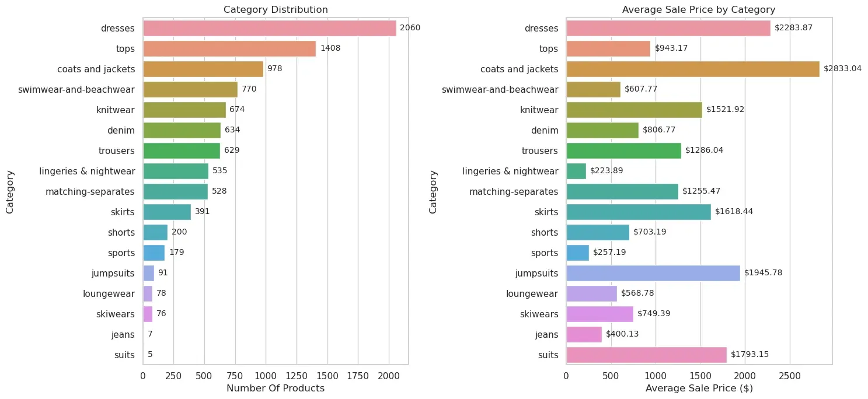Click the $2833.04 price label
Screen dimensions: 868x399
click(x=843, y=69)
